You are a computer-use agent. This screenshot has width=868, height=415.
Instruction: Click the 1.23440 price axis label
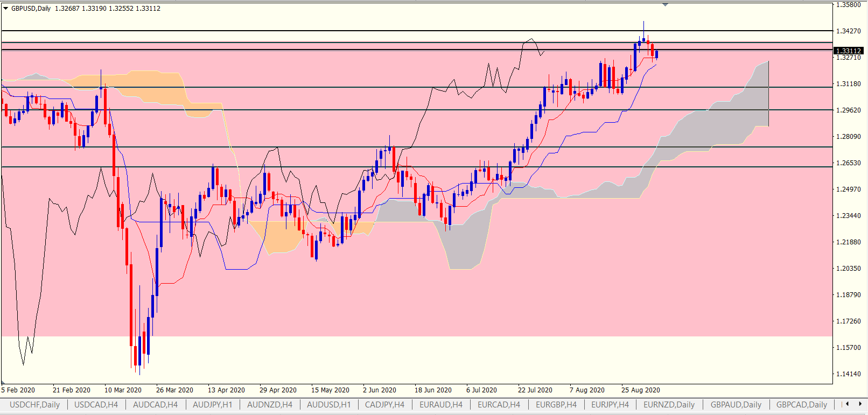click(848, 216)
